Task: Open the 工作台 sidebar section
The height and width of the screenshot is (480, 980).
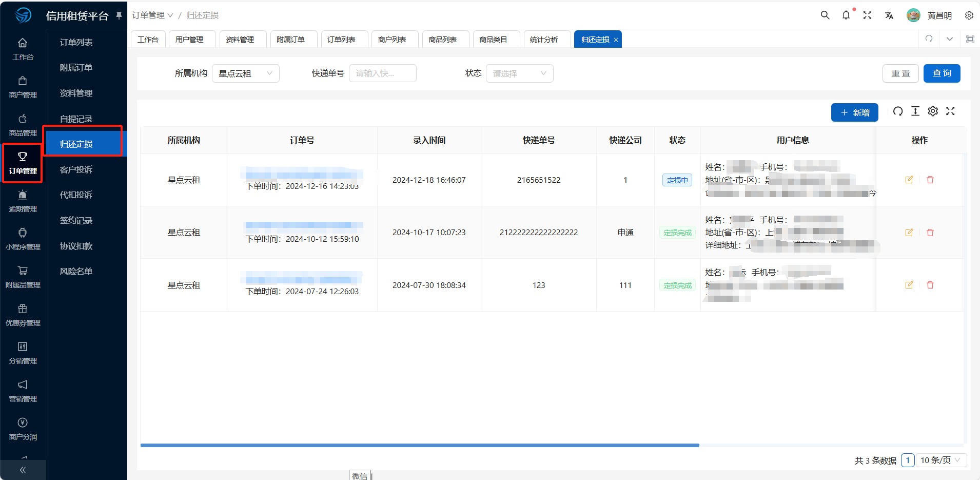Action: (23, 49)
